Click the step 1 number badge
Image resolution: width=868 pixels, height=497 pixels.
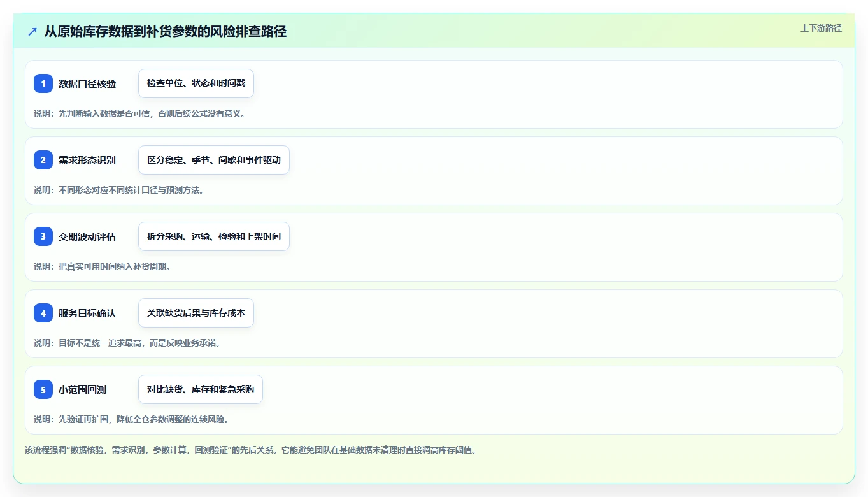[x=43, y=83]
